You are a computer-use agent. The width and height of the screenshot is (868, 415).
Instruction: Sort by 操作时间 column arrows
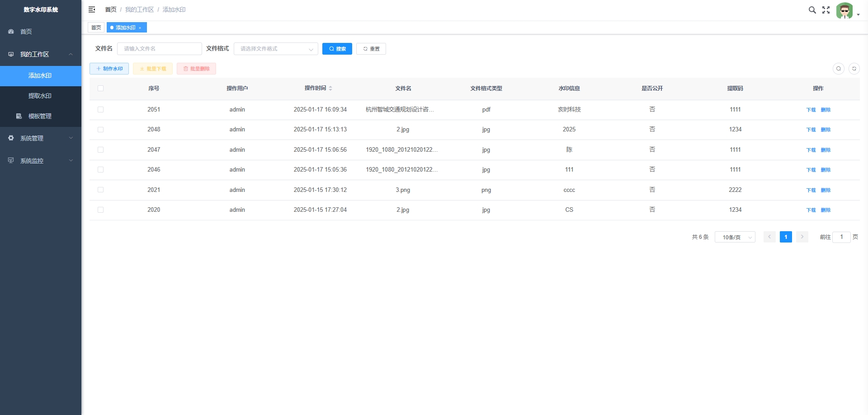coord(330,89)
